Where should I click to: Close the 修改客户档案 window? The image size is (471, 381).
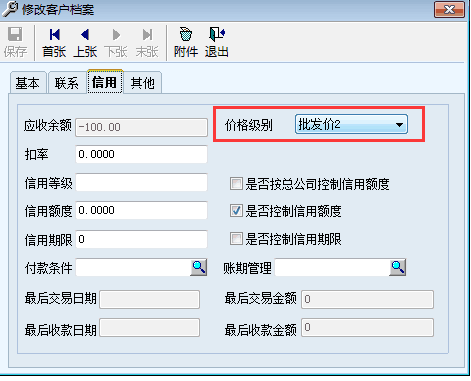coord(449,9)
